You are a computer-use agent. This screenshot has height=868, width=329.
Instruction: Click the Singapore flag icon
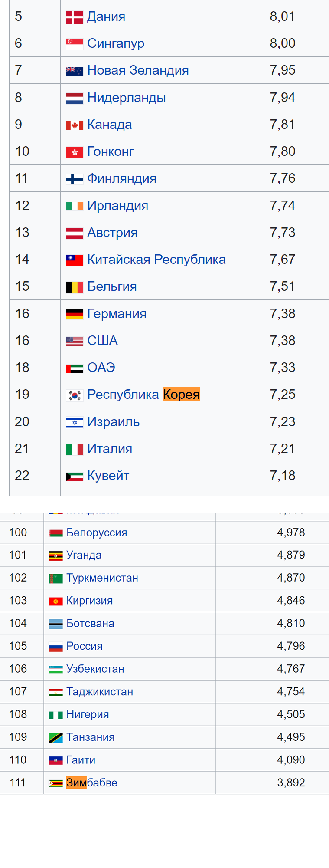click(x=75, y=44)
